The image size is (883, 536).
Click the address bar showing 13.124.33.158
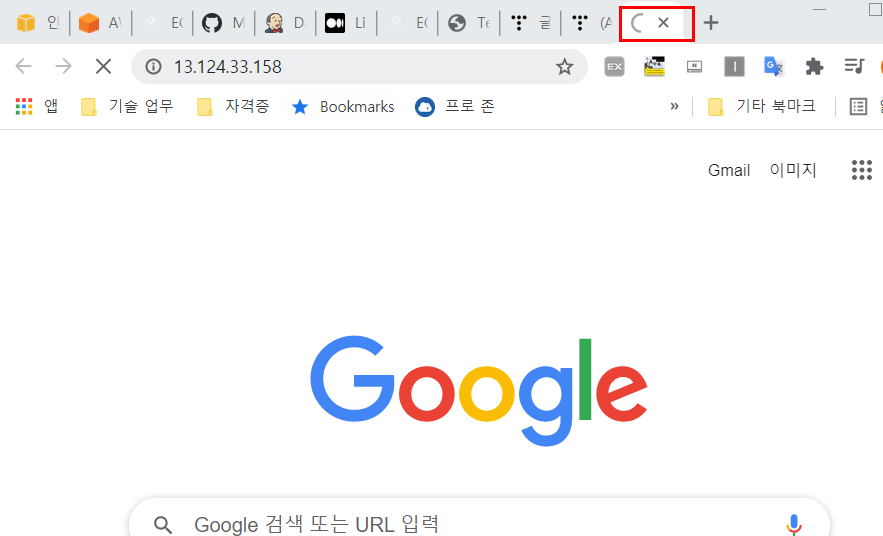click(359, 66)
